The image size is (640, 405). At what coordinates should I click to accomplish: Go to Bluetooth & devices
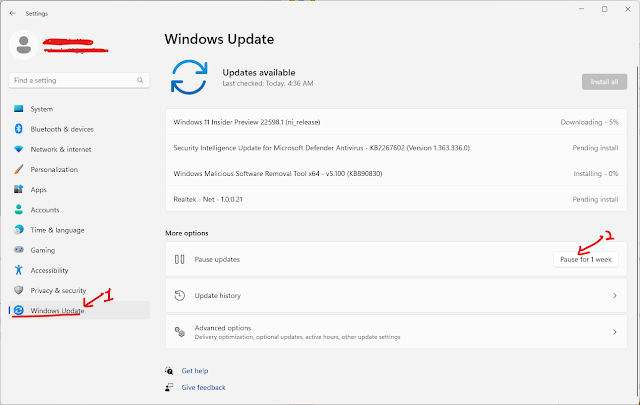point(79,129)
